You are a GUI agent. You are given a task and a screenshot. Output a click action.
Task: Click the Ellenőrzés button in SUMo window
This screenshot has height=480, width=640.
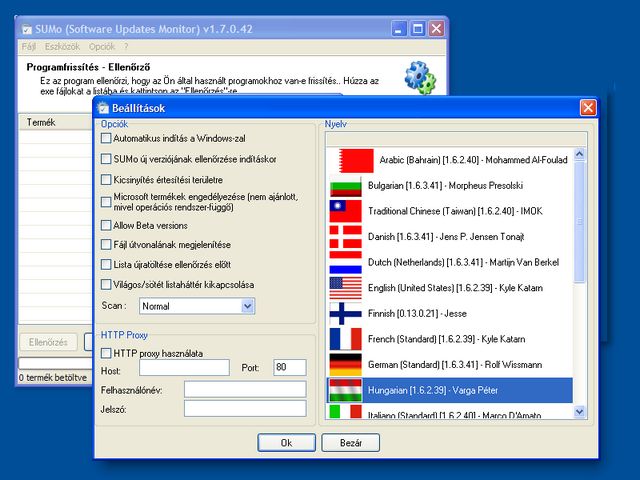[48, 342]
